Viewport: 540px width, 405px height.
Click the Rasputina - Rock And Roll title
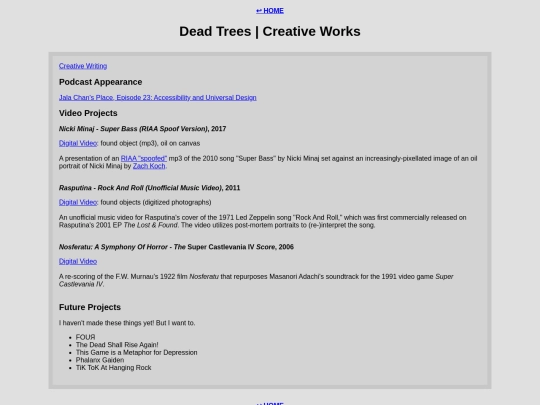point(149,188)
